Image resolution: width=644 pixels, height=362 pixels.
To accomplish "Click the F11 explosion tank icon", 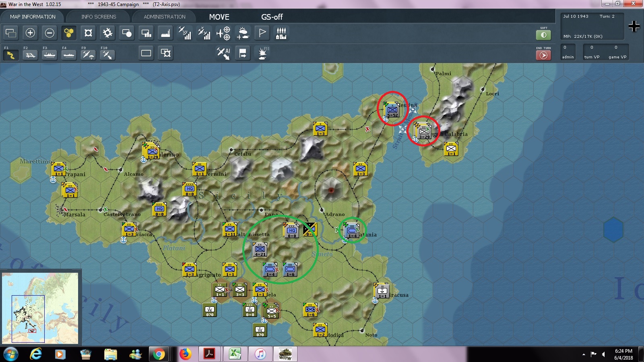I will pos(262,53).
